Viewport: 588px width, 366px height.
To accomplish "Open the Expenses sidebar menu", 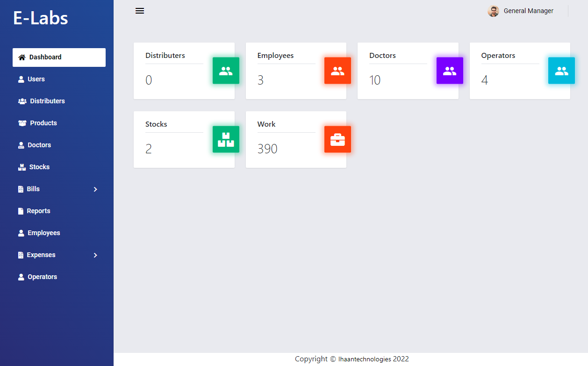I will [59, 255].
